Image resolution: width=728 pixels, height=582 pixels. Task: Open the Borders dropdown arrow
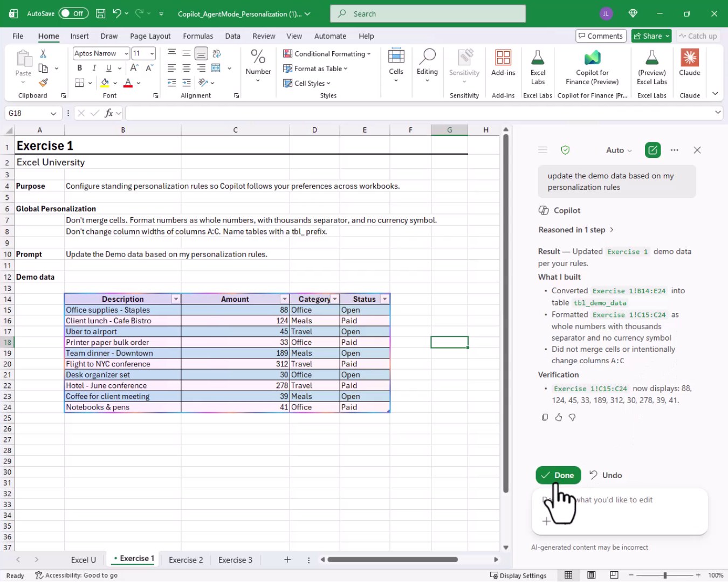[x=90, y=83]
